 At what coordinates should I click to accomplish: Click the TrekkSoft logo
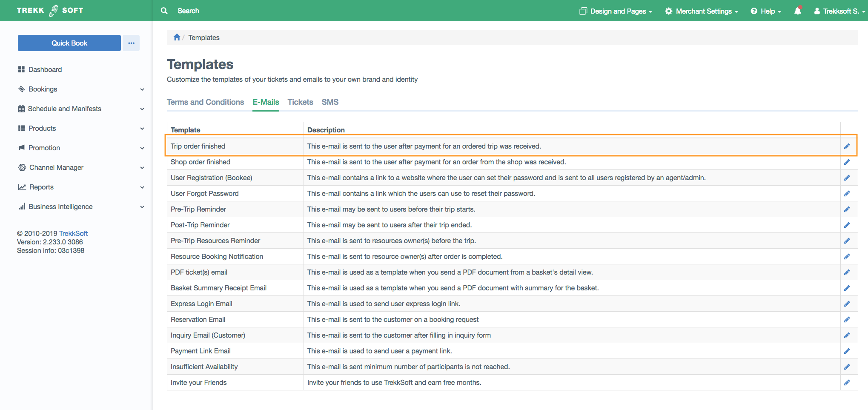pyautogui.click(x=50, y=10)
